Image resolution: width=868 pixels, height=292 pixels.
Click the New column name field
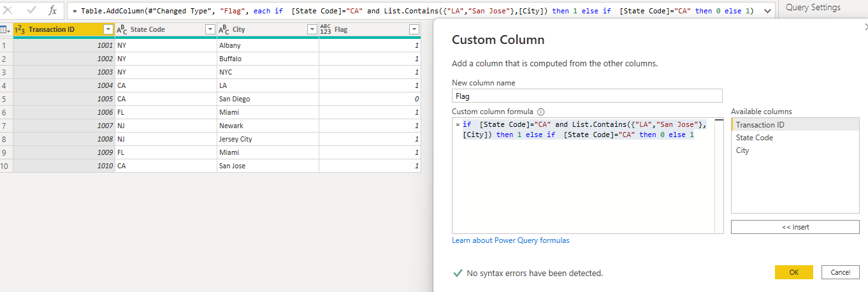(587, 96)
